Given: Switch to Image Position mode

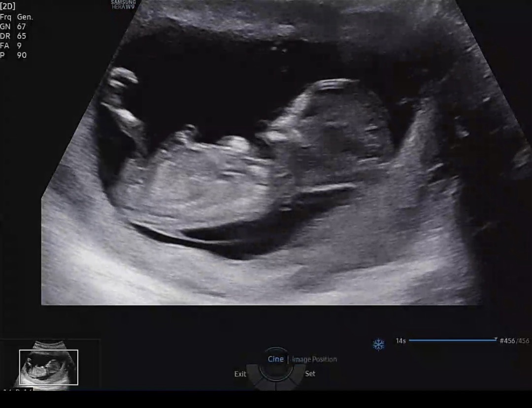Looking at the screenshot, I should 314,359.
